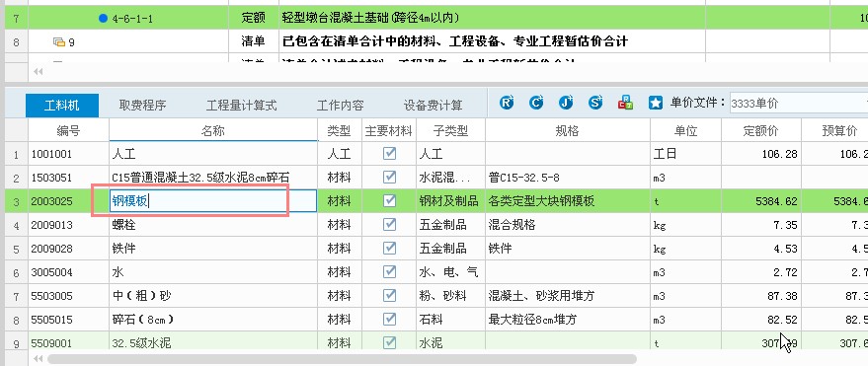
Task: Click the 编号 column header
Action: [x=68, y=130]
